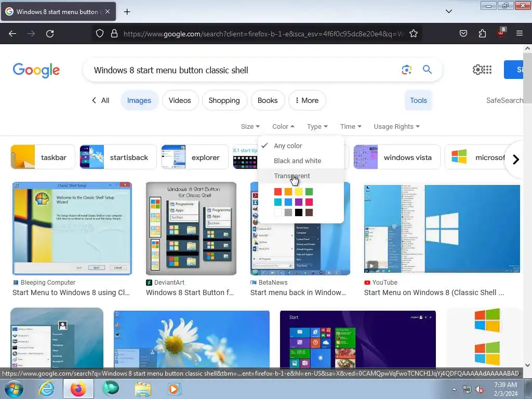This screenshot has height=399, width=532.
Task: Pick the pink color swatch
Action: (x=309, y=202)
